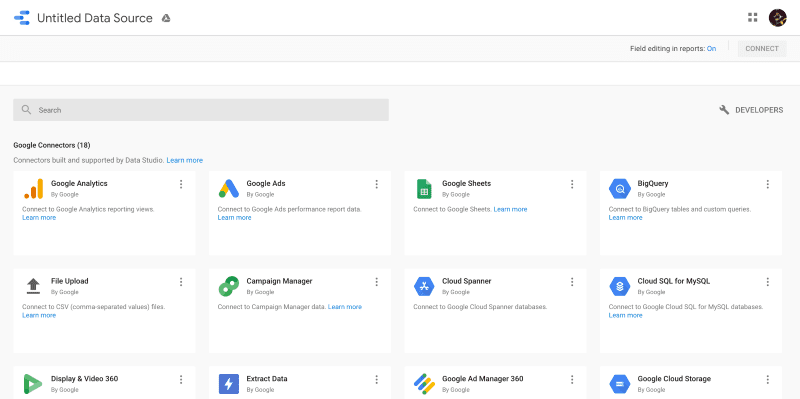800x399 pixels.
Task: Click the File Upload card title
Action: point(69,281)
